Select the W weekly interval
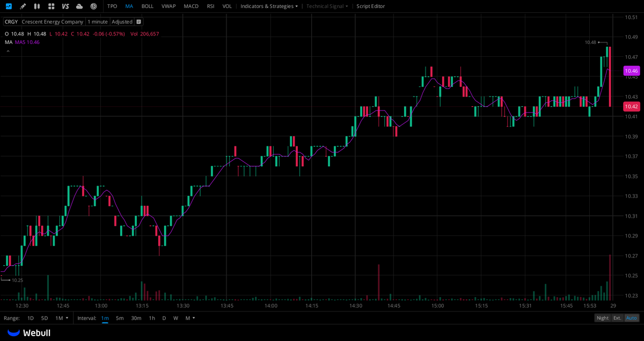 pos(175,318)
